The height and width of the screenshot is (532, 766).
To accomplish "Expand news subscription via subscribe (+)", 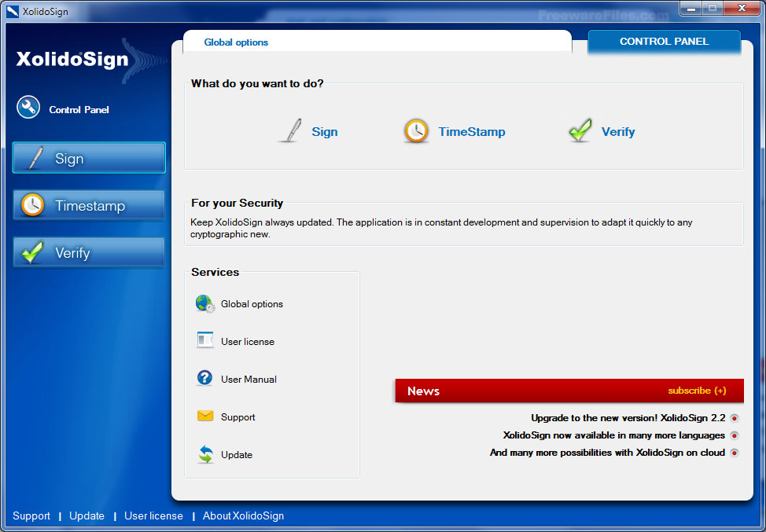I will 697,391.
